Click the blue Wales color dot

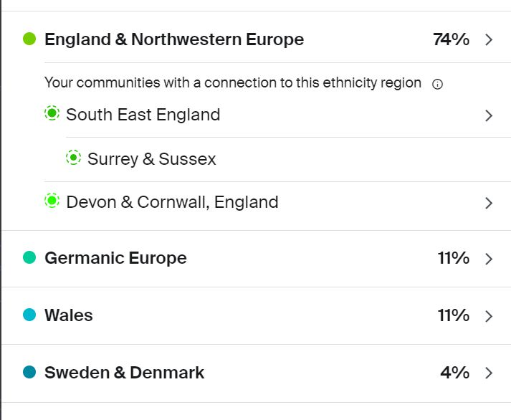[x=29, y=315]
